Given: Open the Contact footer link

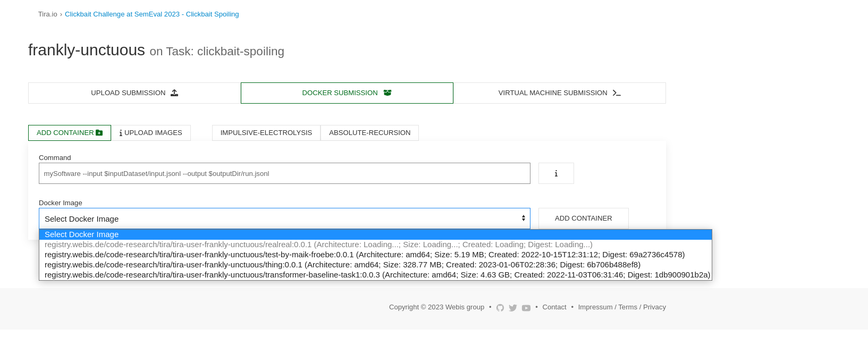Looking at the screenshot, I should 554,307.
